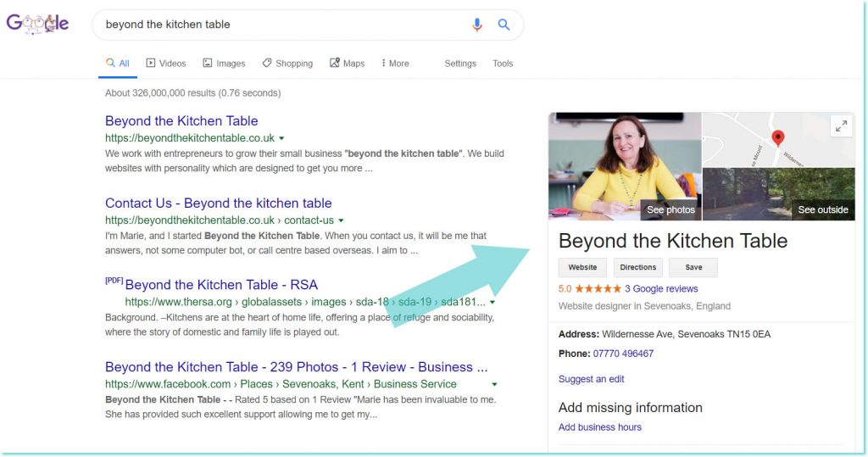Switch to the Images search tab
Viewport: 868px width, 457px height.
[x=224, y=64]
